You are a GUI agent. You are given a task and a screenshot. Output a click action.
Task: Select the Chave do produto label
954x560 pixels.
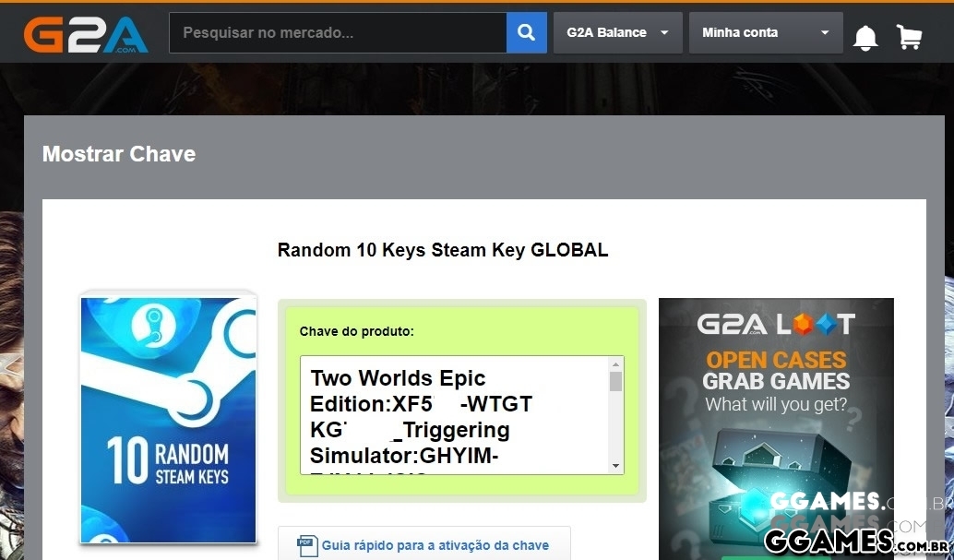[356, 332]
